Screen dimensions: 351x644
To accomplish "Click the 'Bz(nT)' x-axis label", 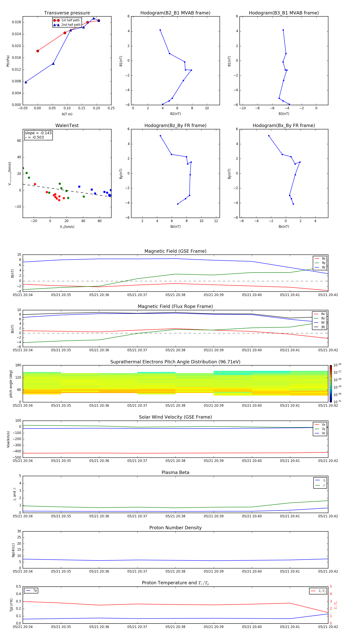I will tap(175, 227).
